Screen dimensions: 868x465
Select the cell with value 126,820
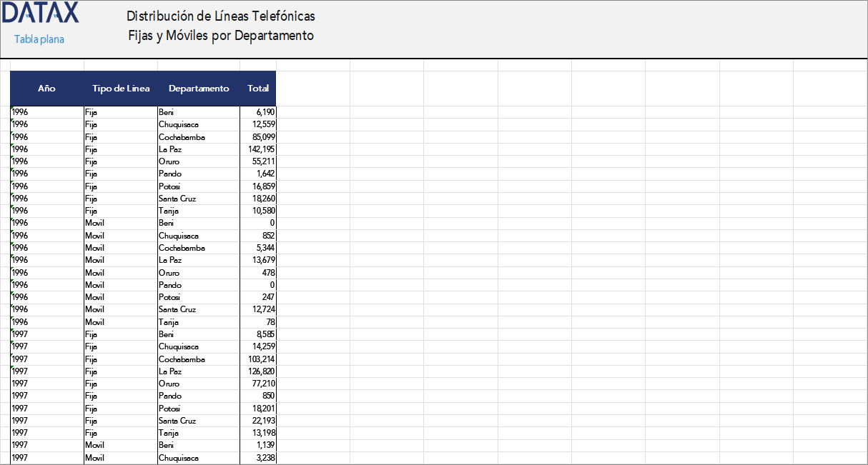[259, 371]
